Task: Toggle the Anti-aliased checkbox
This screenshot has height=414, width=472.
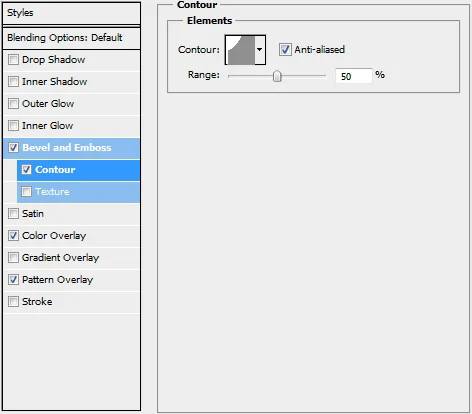Action: [x=285, y=50]
